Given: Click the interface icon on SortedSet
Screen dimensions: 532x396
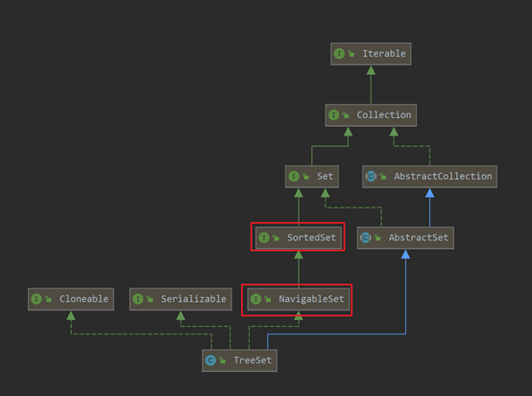Looking at the screenshot, I should tap(264, 237).
